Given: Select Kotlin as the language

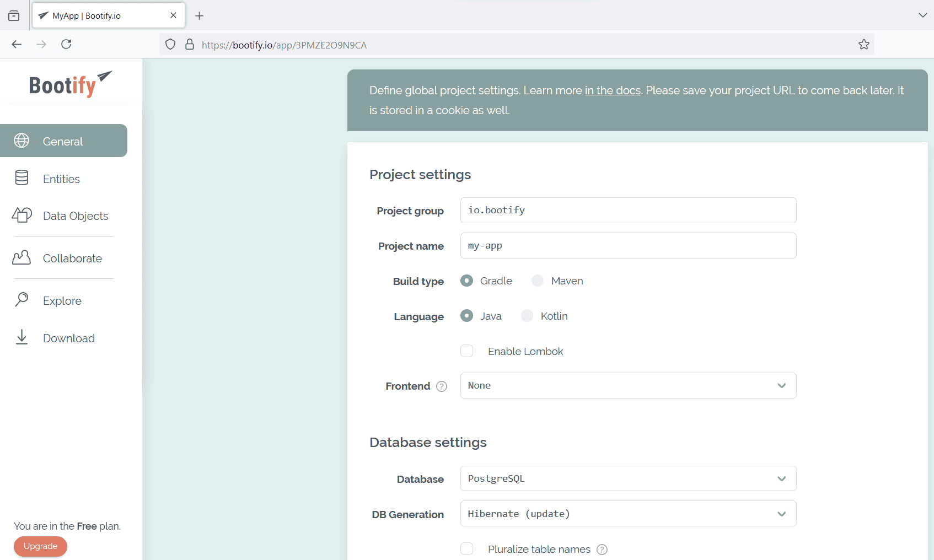Looking at the screenshot, I should (527, 316).
